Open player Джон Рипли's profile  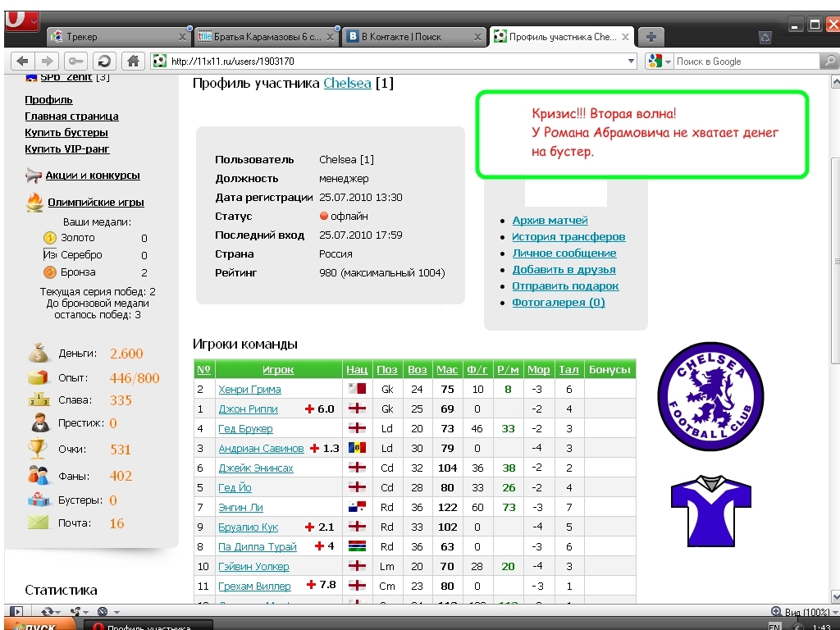point(248,409)
